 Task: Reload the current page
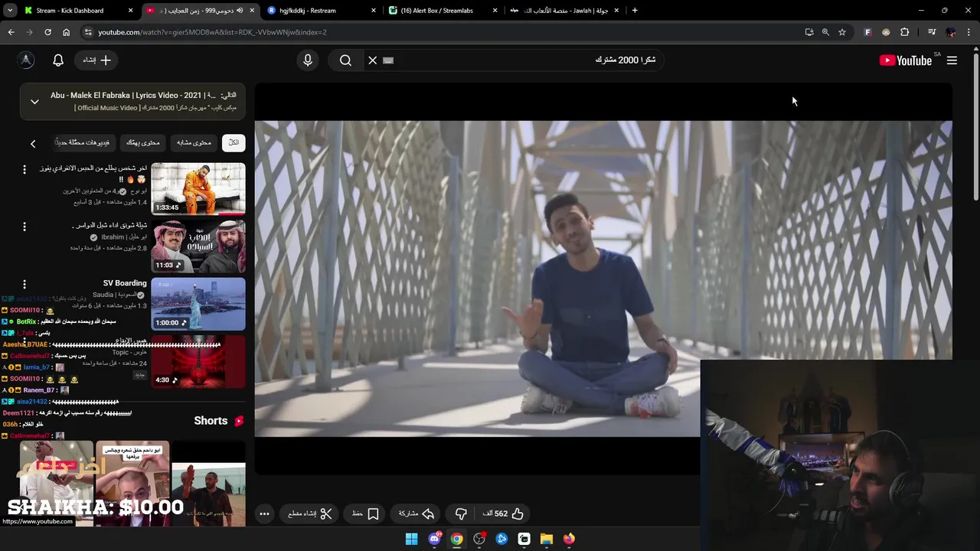pos(47,32)
